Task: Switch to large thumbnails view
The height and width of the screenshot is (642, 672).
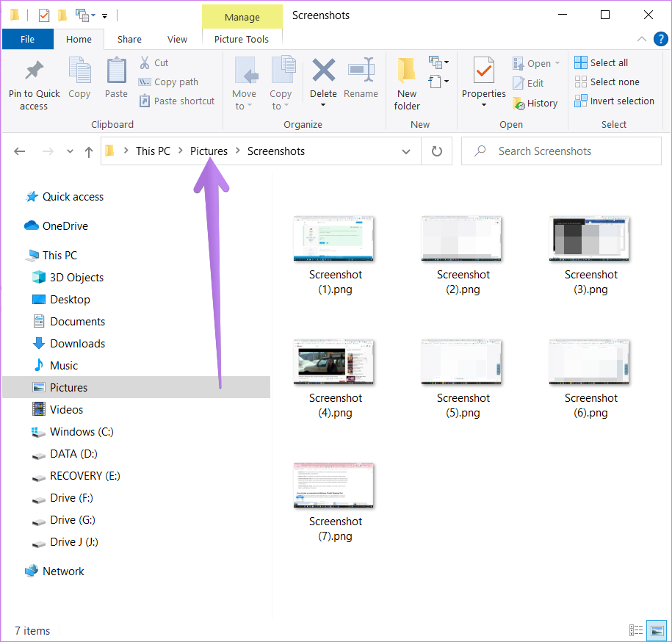Action: (656, 630)
